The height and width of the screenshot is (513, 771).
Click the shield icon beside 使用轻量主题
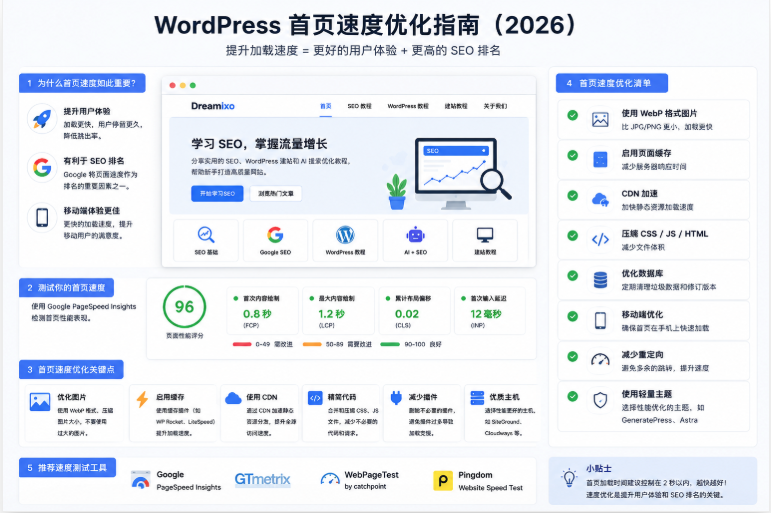click(x=600, y=400)
